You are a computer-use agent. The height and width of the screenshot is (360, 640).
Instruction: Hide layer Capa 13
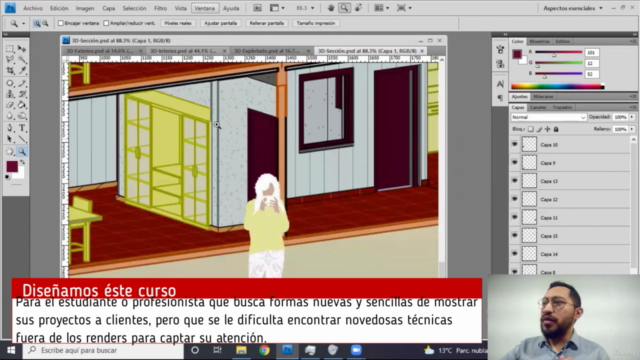[x=515, y=180]
